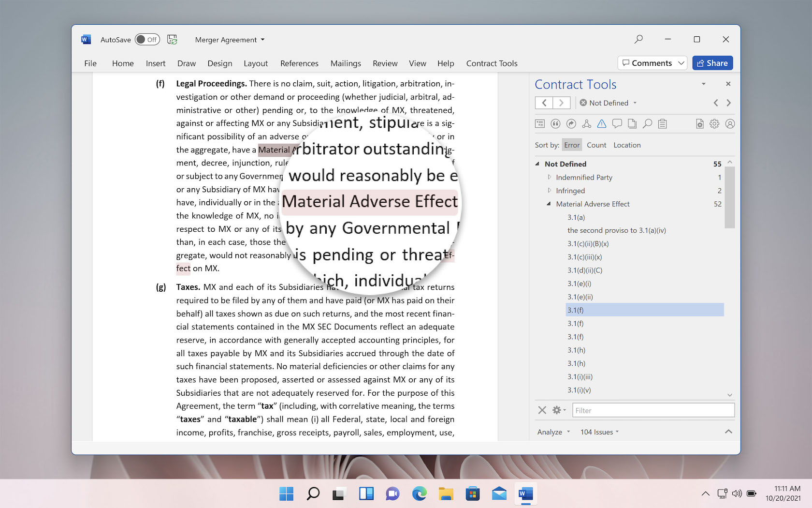
Task: Select the 3.1(a) issue entry
Action: [x=576, y=217]
